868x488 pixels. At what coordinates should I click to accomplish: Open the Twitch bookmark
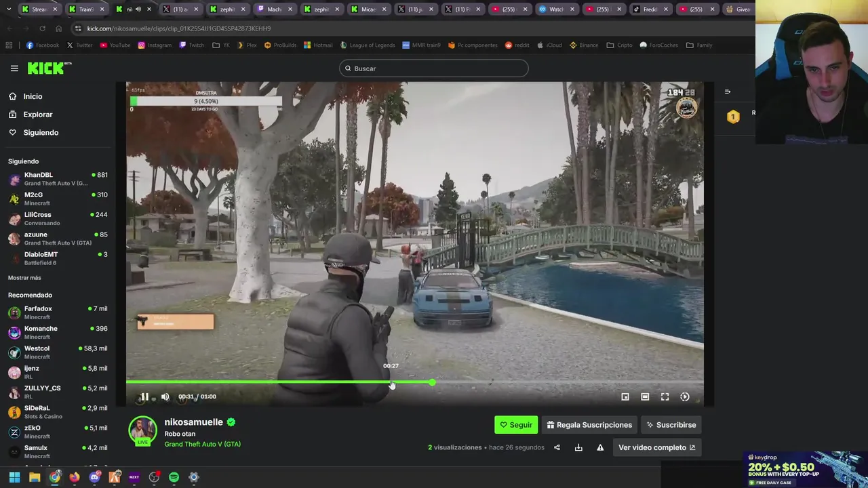(191, 45)
